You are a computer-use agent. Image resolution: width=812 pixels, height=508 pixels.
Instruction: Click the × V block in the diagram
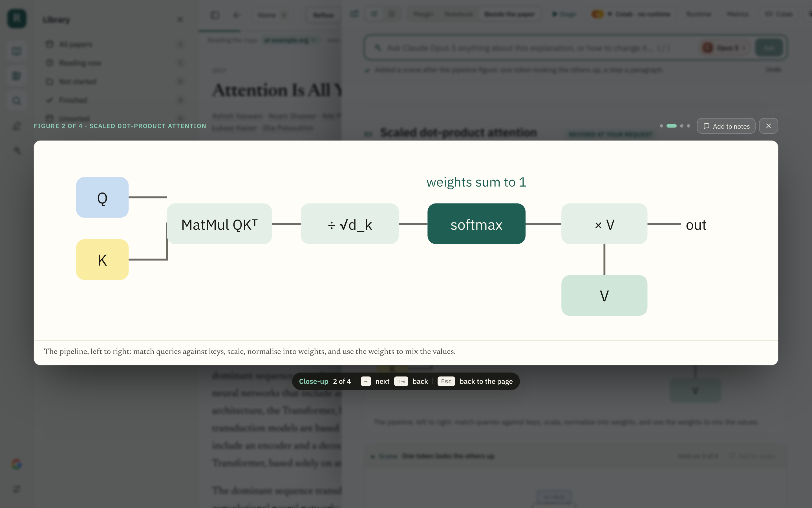[604, 224]
